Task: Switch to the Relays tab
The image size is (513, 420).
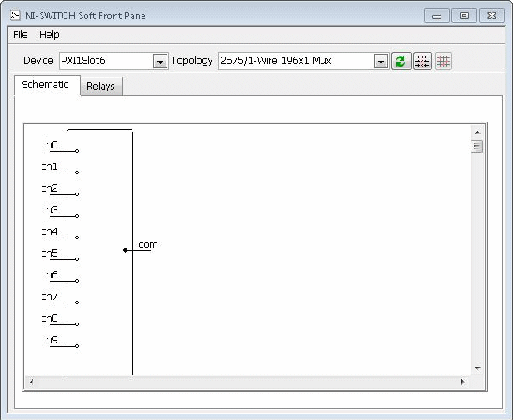Action: point(101,87)
